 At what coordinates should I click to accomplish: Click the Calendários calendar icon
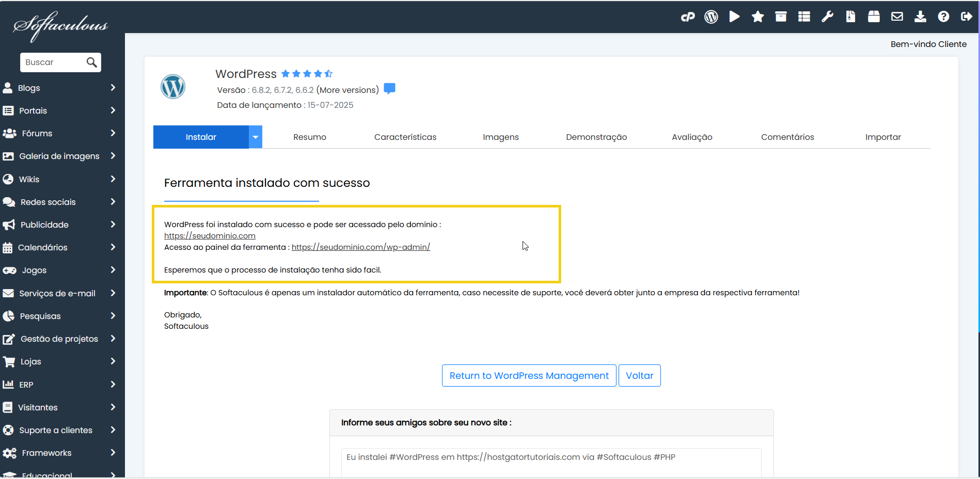point(8,248)
